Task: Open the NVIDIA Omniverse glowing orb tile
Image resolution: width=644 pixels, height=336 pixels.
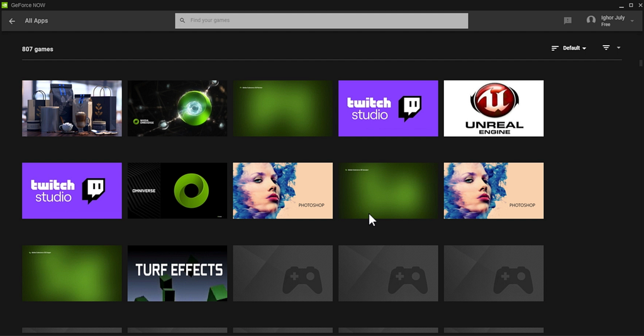Action: click(x=177, y=108)
